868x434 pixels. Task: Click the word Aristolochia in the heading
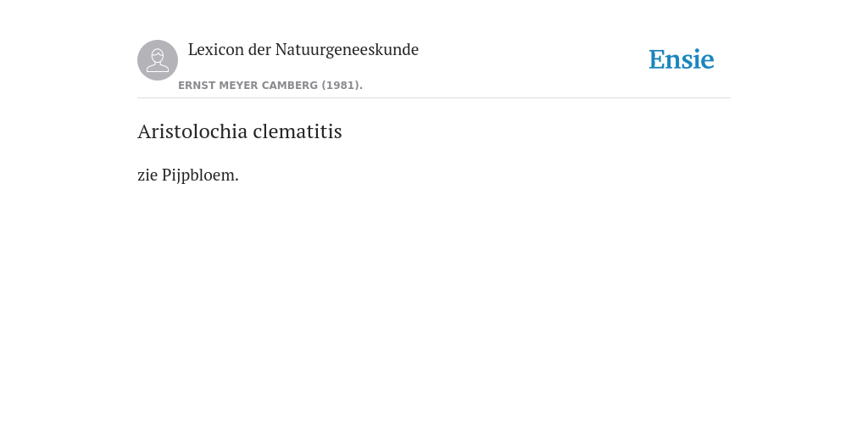click(192, 131)
